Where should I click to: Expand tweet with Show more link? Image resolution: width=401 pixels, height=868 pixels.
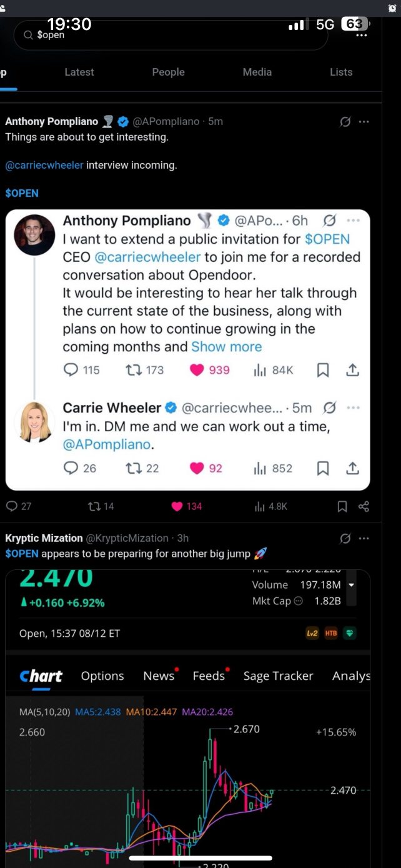[x=227, y=347]
